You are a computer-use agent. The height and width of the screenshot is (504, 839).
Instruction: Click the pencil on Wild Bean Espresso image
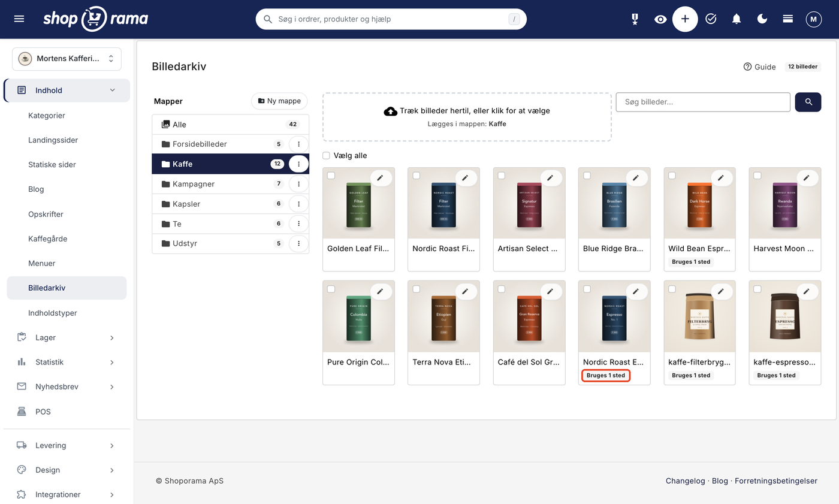721,178
